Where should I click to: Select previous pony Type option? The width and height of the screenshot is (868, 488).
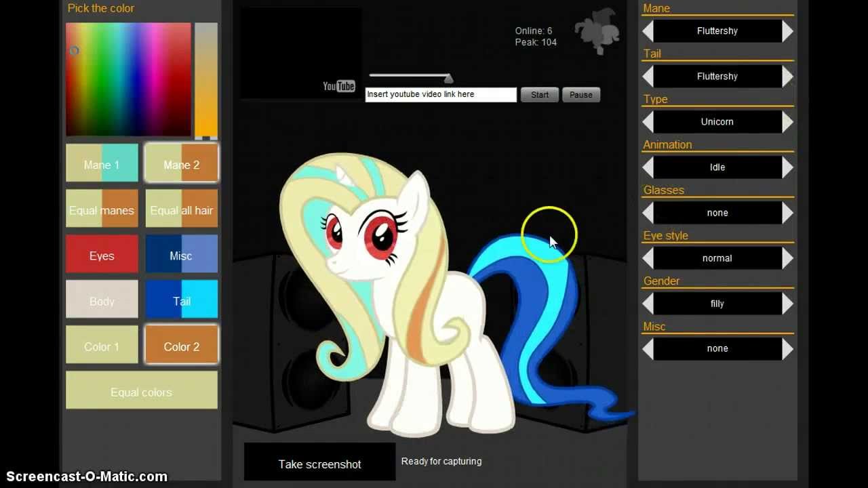[648, 122]
